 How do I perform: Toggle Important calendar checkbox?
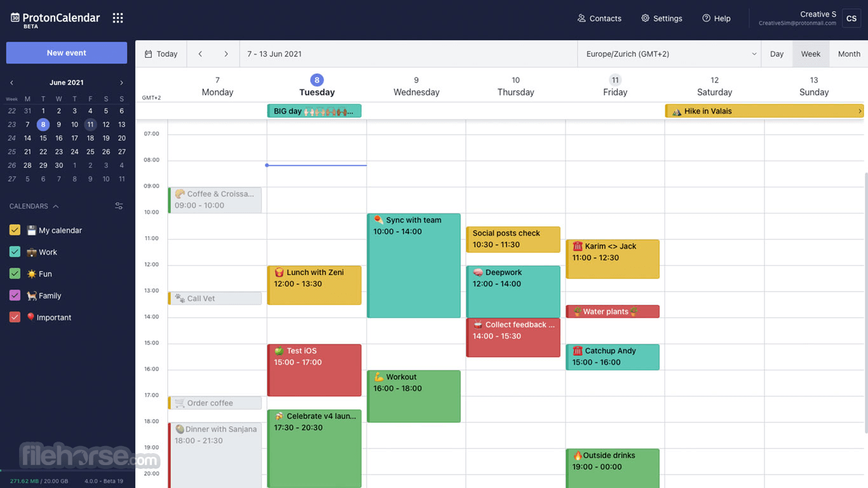click(15, 317)
